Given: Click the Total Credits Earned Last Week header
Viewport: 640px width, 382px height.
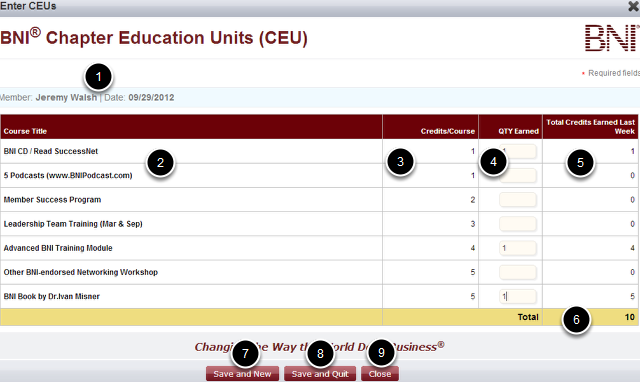Looking at the screenshot, I should pyautogui.click(x=591, y=127).
